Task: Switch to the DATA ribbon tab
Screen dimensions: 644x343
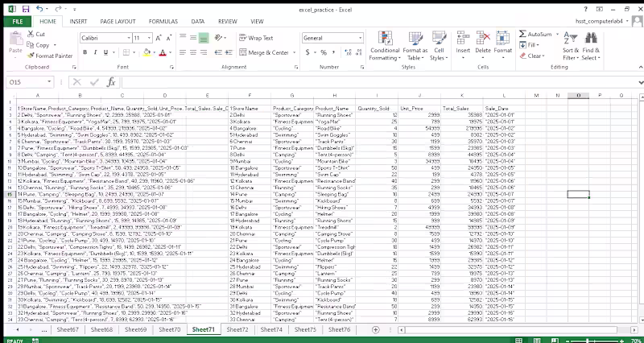Action: coord(197,22)
